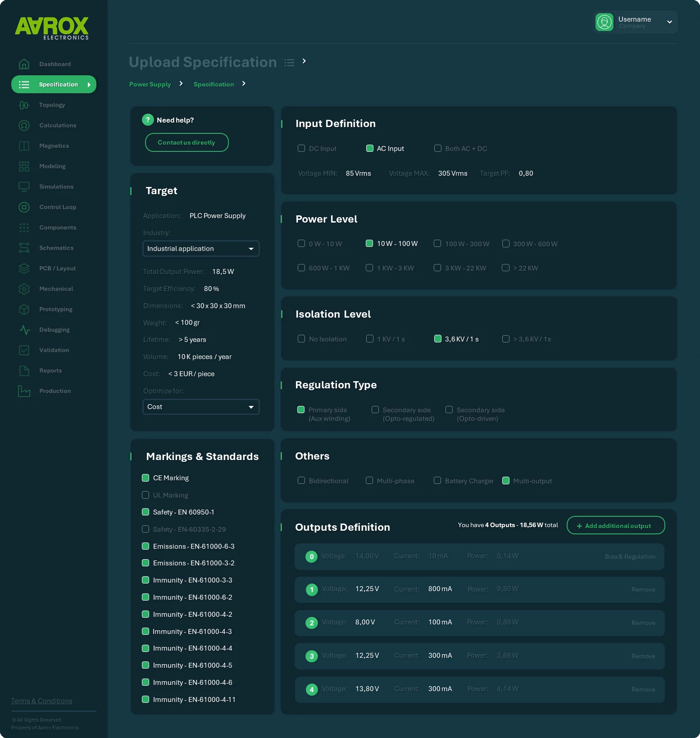The image size is (700, 738).
Task: Click the plus icon in Add additional output
Action: [579, 526]
